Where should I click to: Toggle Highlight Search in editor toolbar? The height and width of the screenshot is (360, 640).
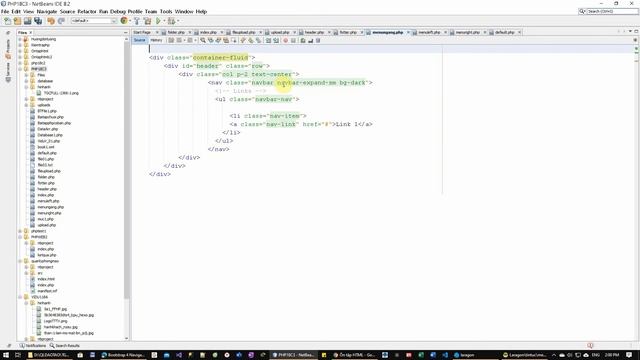[x=226, y=40]
